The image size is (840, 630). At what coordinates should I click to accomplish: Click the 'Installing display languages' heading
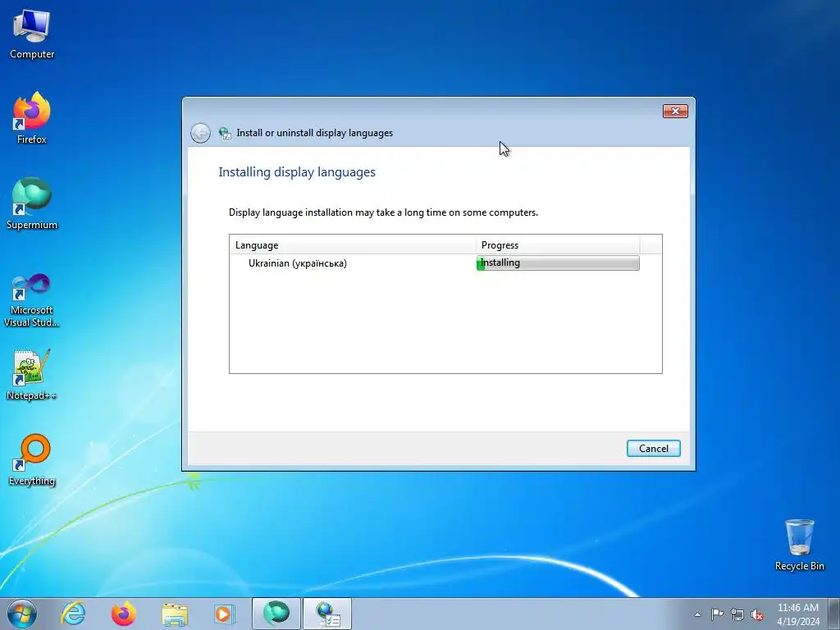(297, 172)
